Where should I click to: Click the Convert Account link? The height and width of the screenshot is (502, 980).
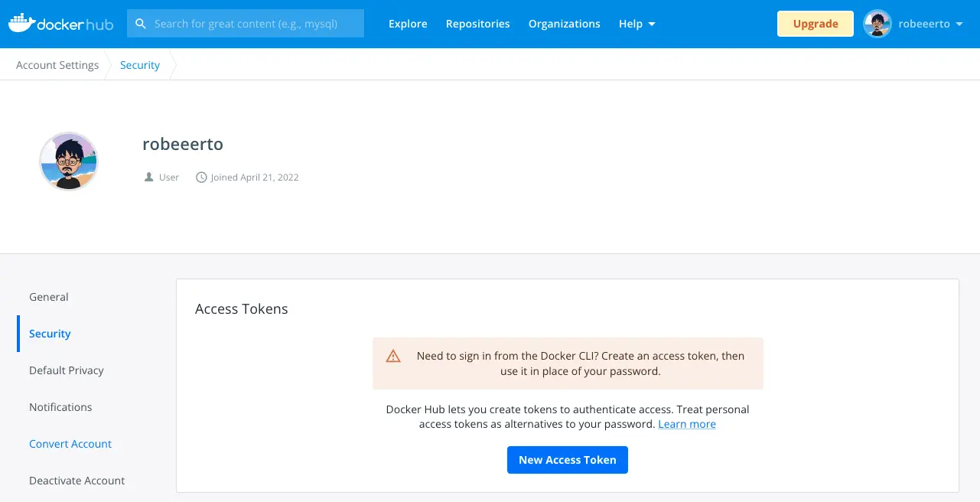[70, 444]
